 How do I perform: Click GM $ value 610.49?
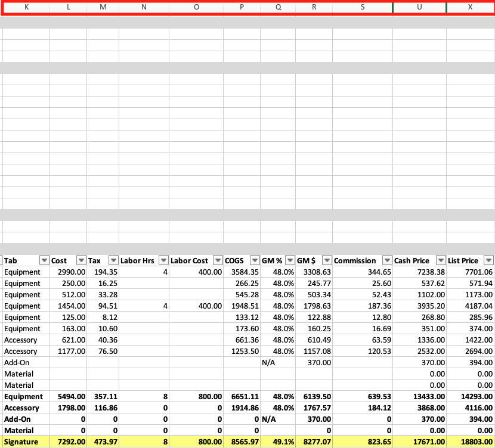(x=319, y=340)
